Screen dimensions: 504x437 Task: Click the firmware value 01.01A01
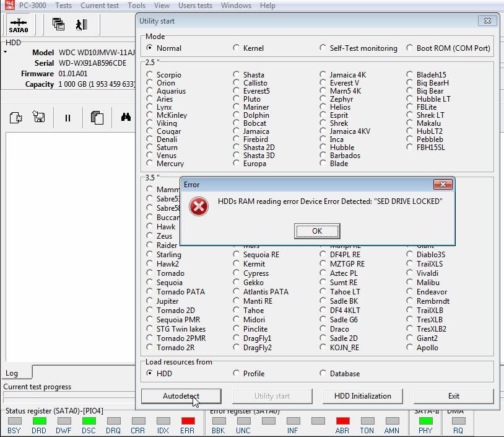tap(72, 74)
